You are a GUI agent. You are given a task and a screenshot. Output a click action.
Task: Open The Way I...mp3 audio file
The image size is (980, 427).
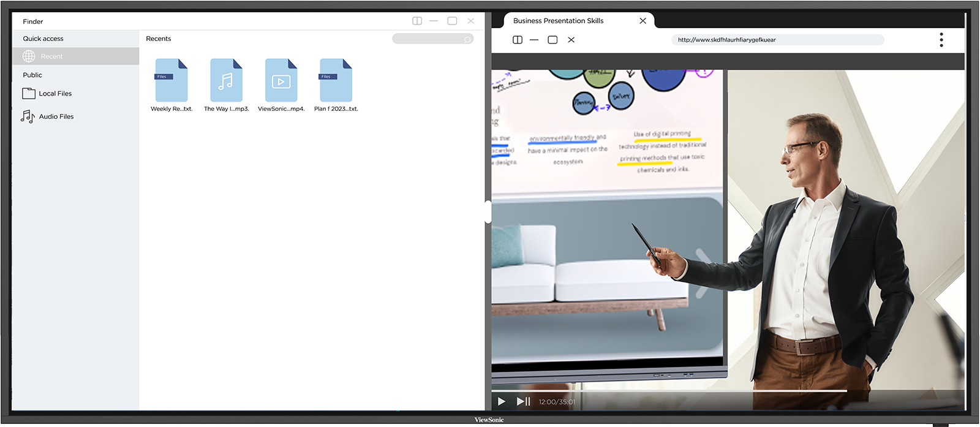[x=226, y=80]
